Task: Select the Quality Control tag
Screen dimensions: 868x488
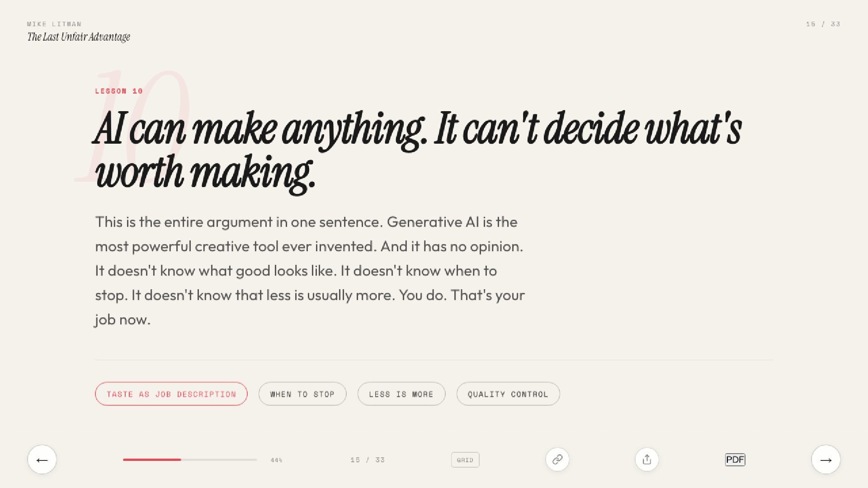Action: [508, 394]
